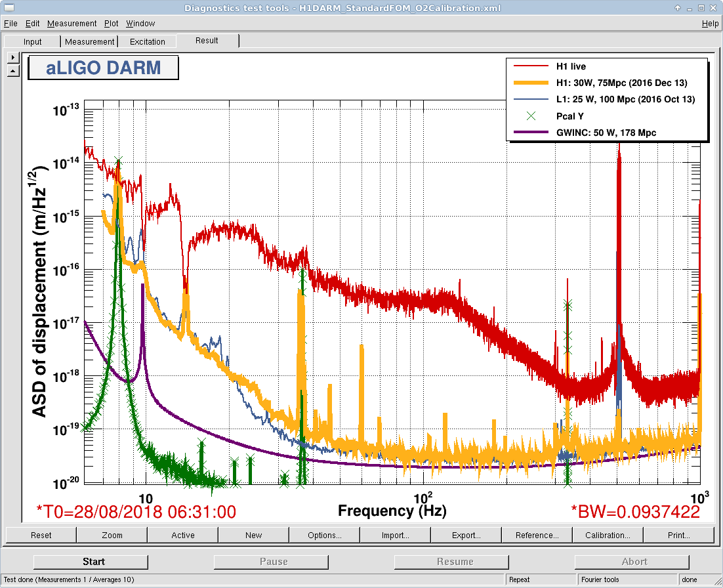Viewport: 723px width, 588px height.
Task: Click the window menu icon in title bar
Action: (9, 8)
